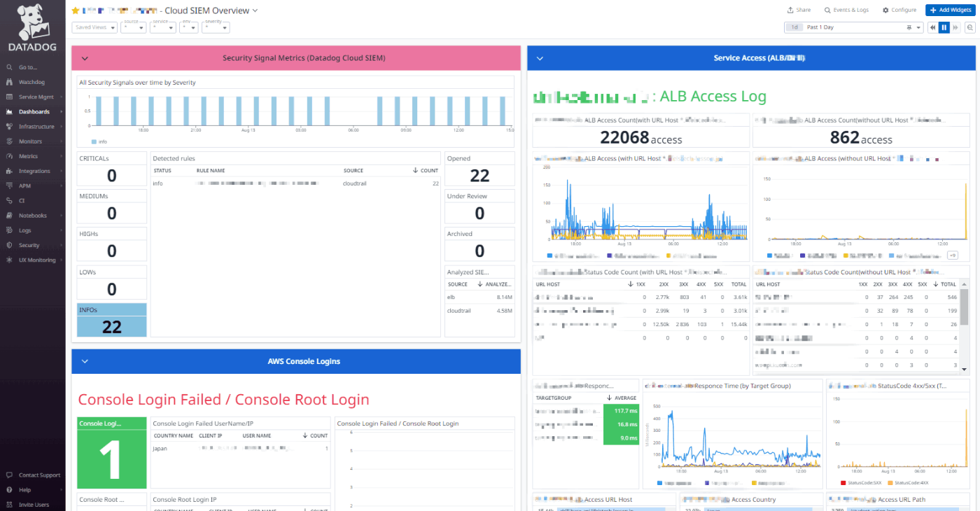Click the elb row in Analyzed SIEM table

pyautogui.click(x=479, y=297)
